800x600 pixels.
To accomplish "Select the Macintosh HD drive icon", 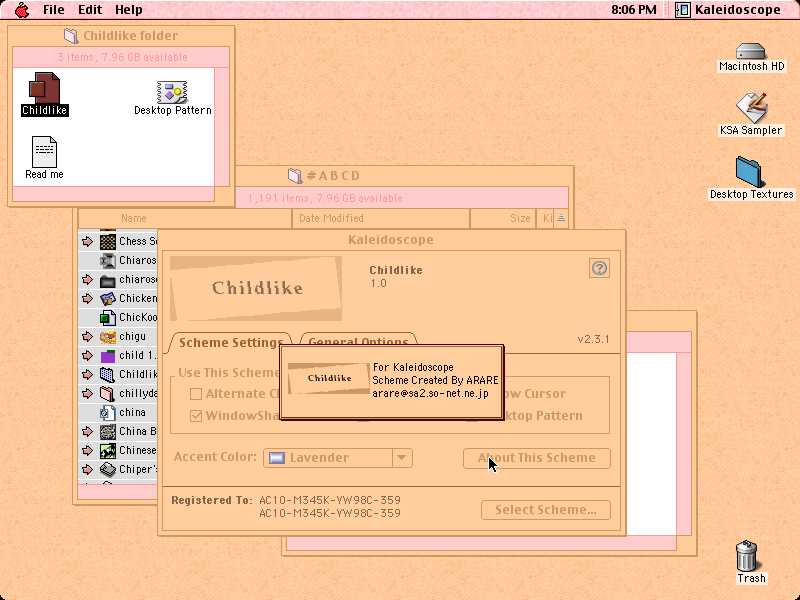I will coord(751,52).
